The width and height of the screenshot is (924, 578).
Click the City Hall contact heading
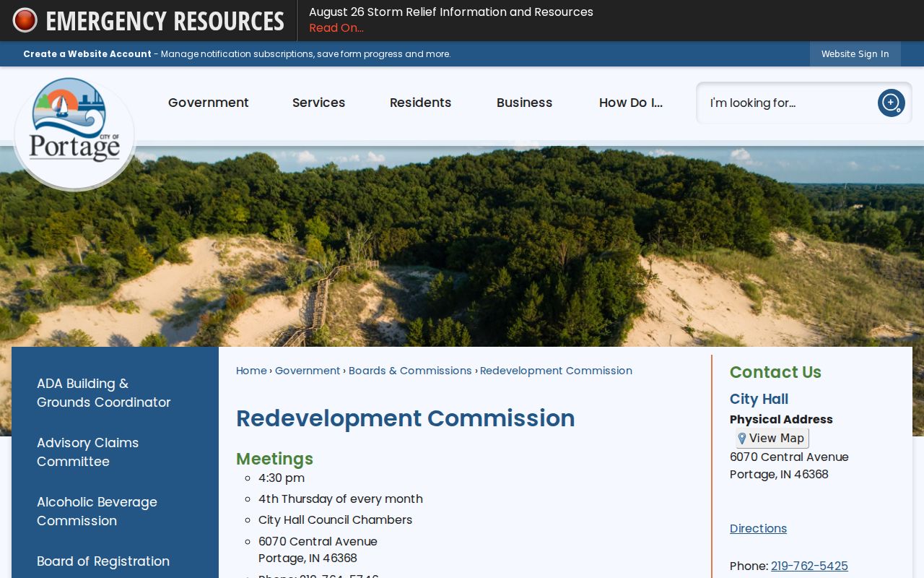(759, 399)
